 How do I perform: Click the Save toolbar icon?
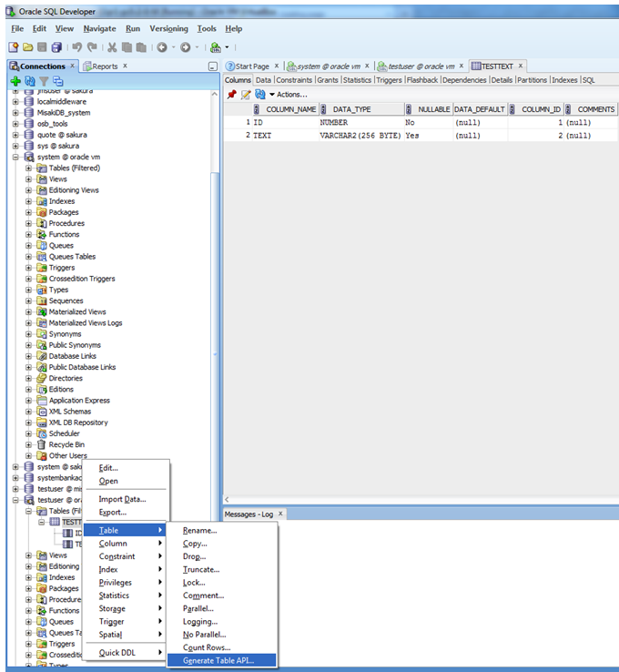pyautogui.click(x=42, y=47)
